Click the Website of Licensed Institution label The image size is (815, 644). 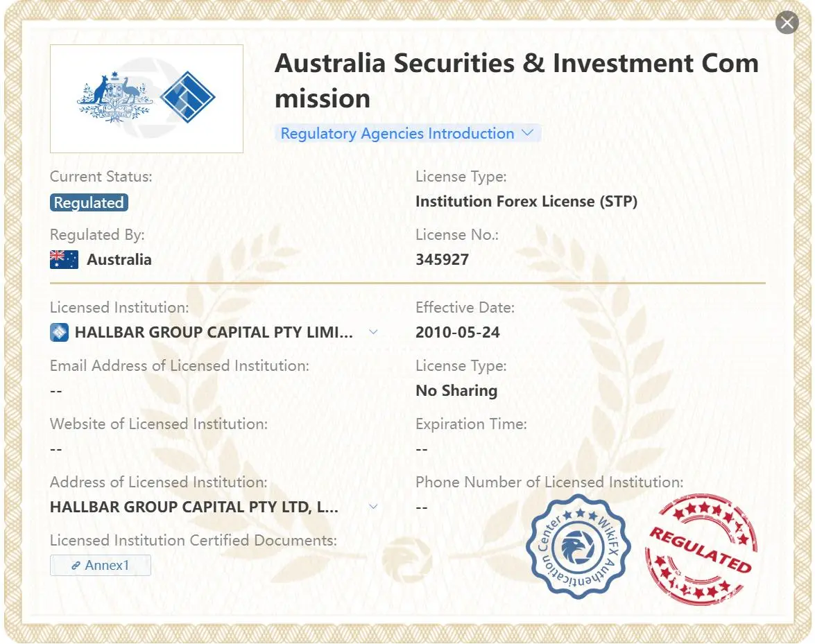click(159, 424)
